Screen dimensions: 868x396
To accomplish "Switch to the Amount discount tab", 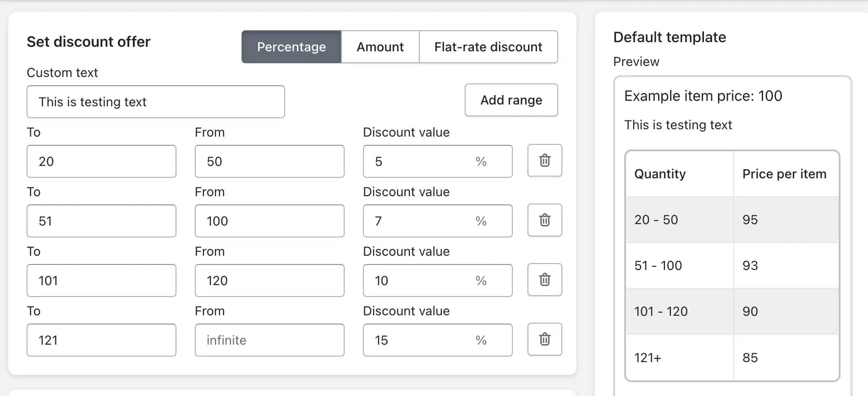I will (380, 47).
